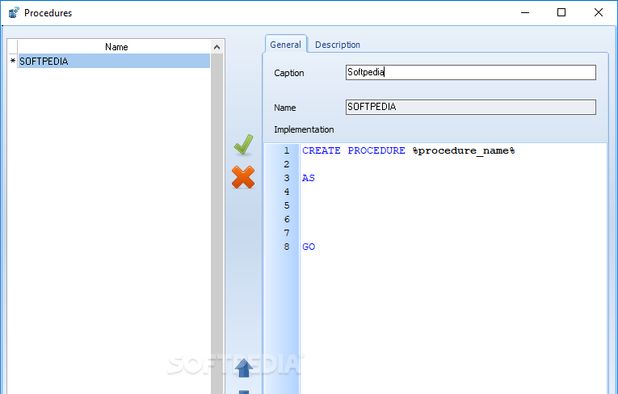Image resolution: width=618 pixels, height=394 pixels.
Task: Minimize the Procedures window
Action: click(x=525, y=13)
